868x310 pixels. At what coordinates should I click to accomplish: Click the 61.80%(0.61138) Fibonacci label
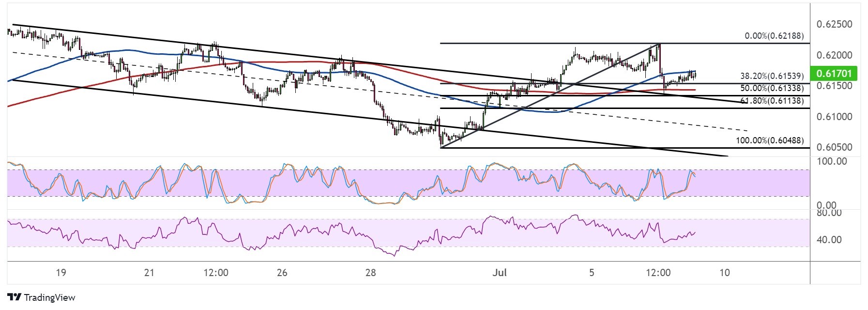tap(772, 101)
